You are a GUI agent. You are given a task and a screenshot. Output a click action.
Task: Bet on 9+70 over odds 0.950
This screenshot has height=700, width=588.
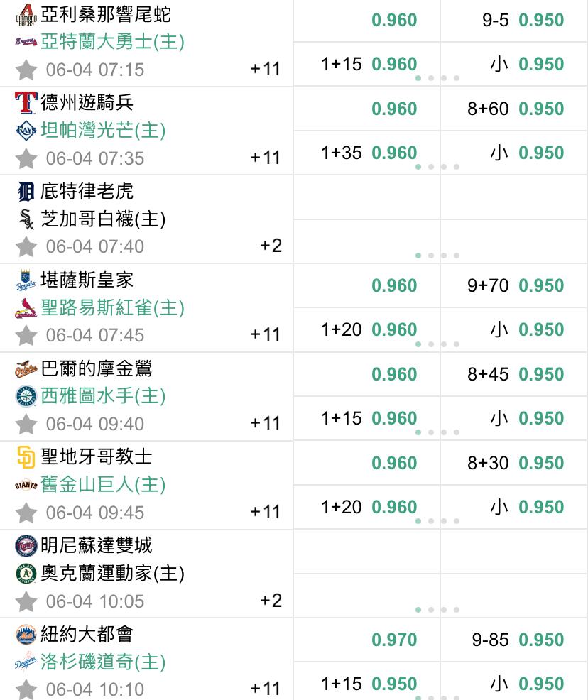click(516, 285)
